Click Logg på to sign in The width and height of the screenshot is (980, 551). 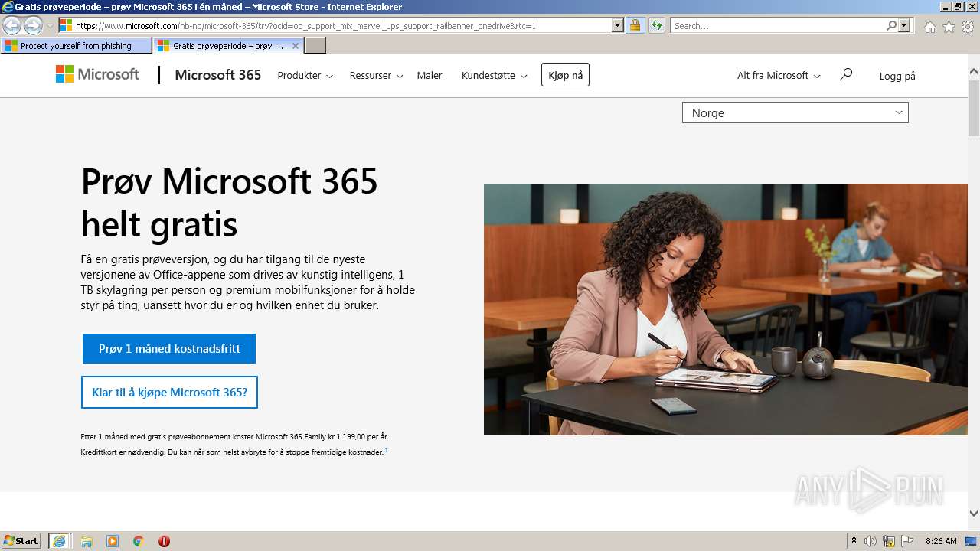[897, 76]
